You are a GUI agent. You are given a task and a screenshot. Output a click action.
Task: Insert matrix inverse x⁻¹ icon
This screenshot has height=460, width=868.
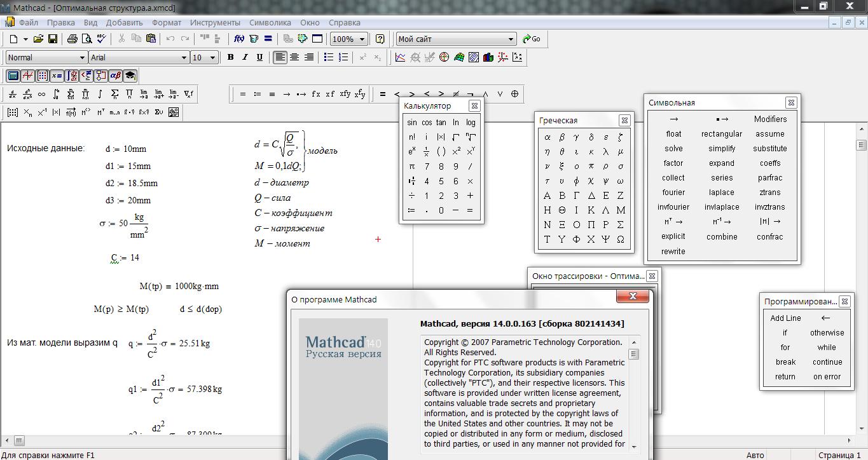click(41, 112)
